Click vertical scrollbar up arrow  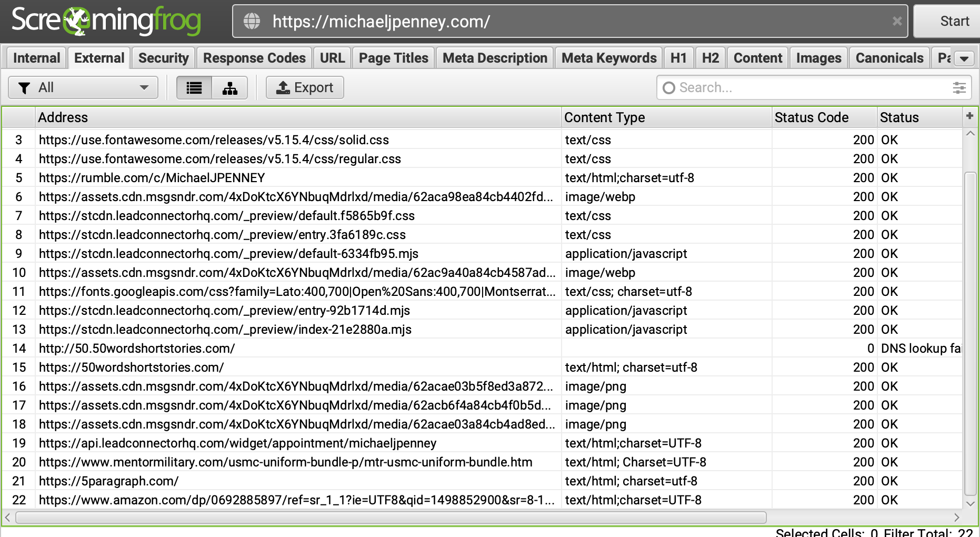[x=970, y=134]
